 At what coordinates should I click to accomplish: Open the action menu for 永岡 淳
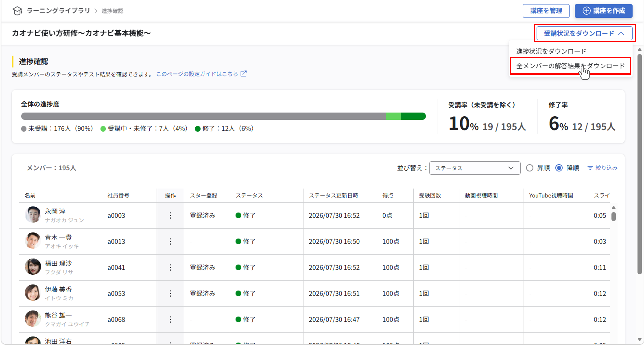[171, 215]
